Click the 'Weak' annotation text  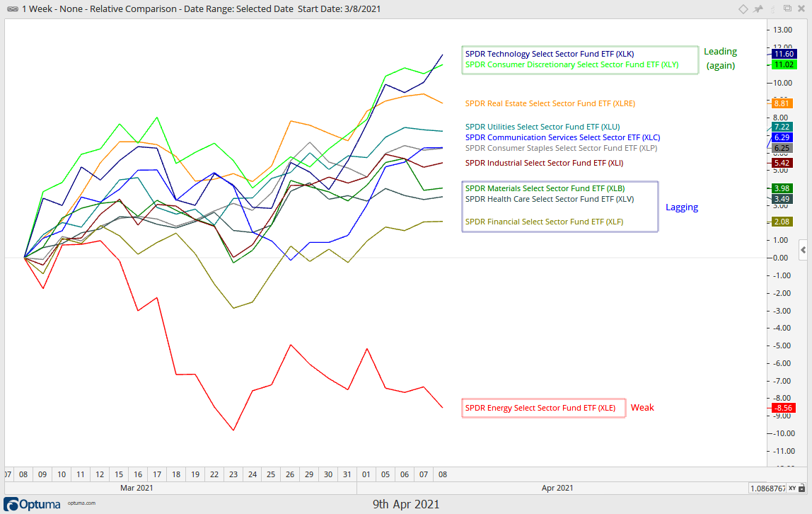tap(642, 407)
